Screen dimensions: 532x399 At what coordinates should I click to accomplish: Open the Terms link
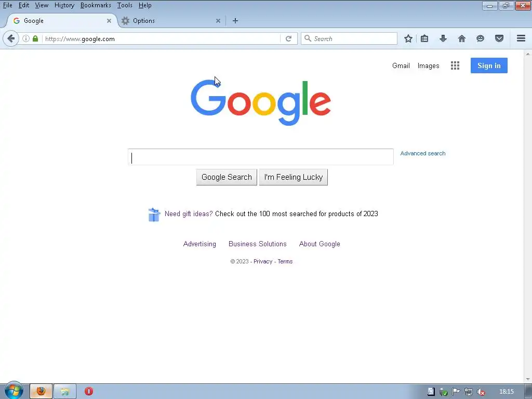pyautogui.click(x=285, y=262)
